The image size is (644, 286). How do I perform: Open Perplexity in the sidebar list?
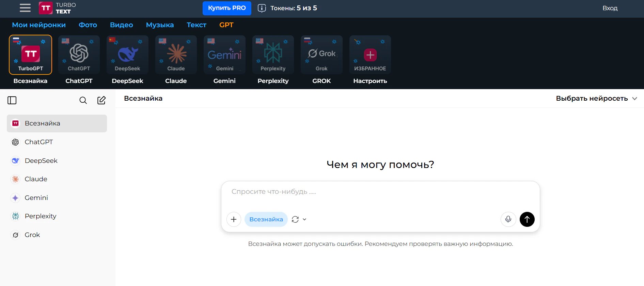[x=57, y=216]
